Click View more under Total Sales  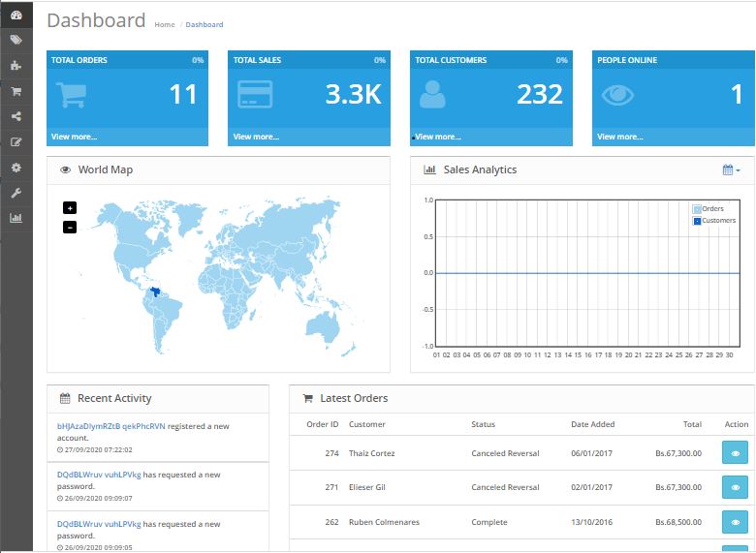(256, 137)
